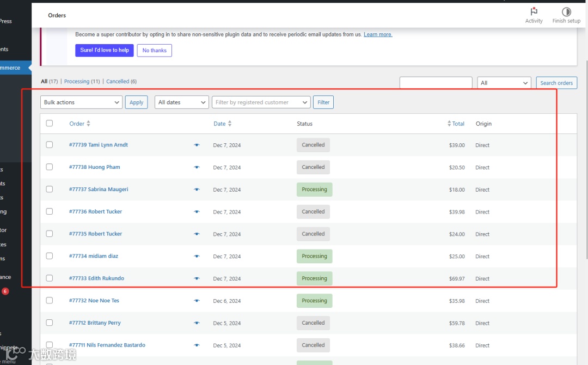
Task: Preview order #77712 Brittany Perry eye icon
Action: [197, 323]
